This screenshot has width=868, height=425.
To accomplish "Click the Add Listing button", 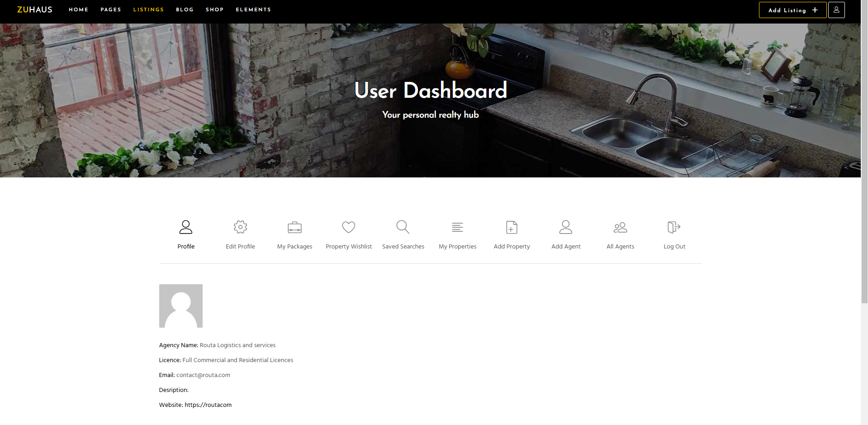I will coord(792,10).
